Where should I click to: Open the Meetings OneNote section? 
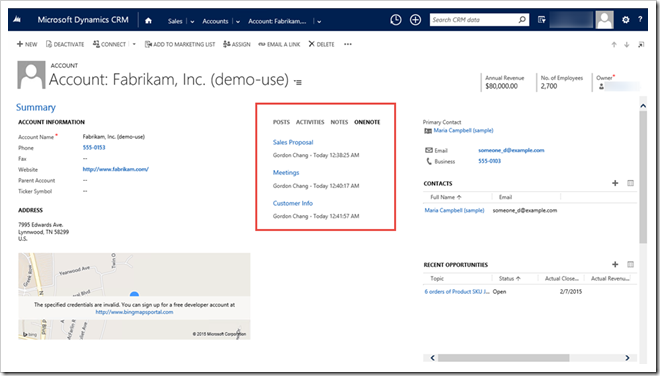286,173
